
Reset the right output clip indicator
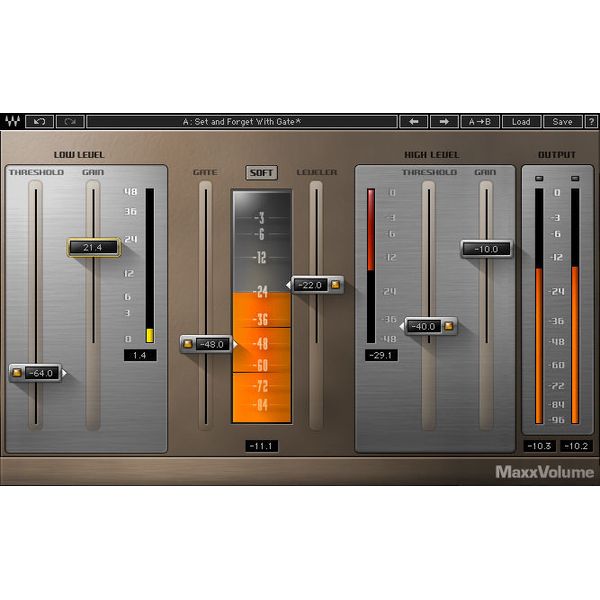tap(574, 179)
